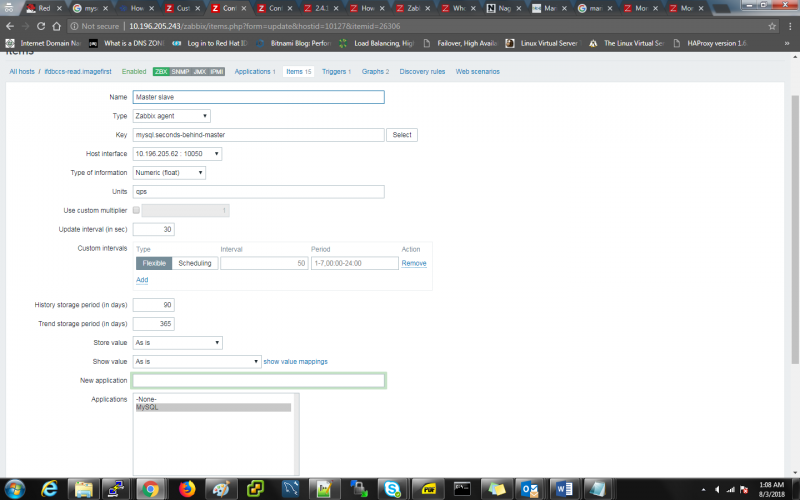Focus the Update interval field
The width and height of the screenshot is (800, 500).
pyautogui.click(x=154, y=229)
